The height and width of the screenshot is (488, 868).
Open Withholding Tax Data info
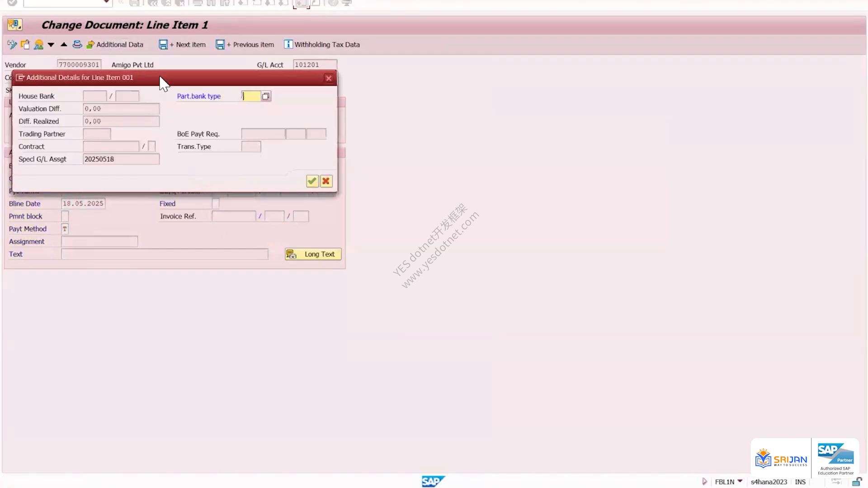tap(322, 44)
